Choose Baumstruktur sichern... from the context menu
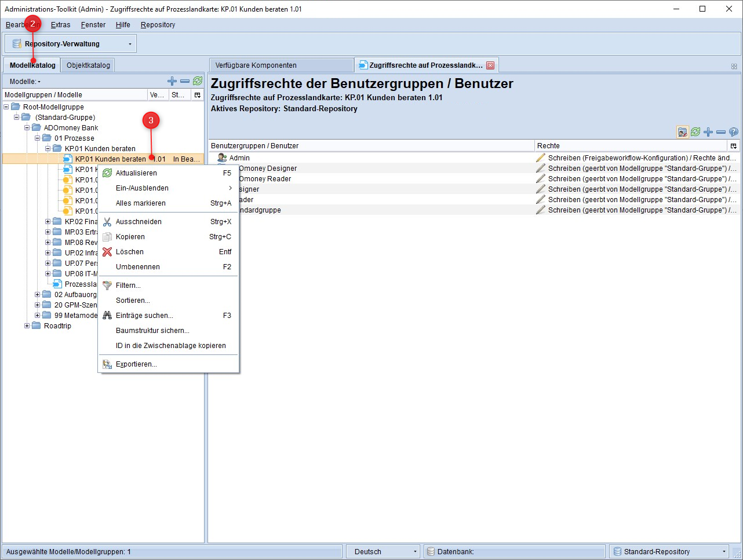This screenshot has width=743, height=560. (169, 331)
